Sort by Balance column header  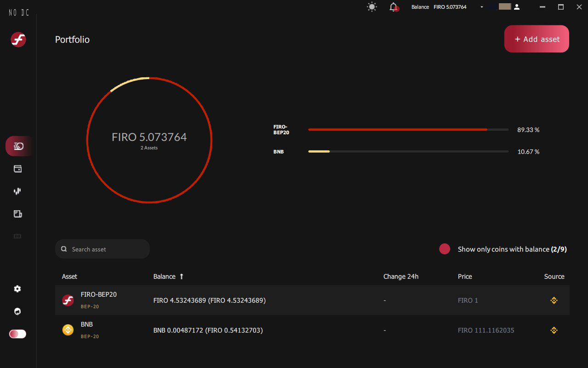pyautogui.click(x=164, y=276)
